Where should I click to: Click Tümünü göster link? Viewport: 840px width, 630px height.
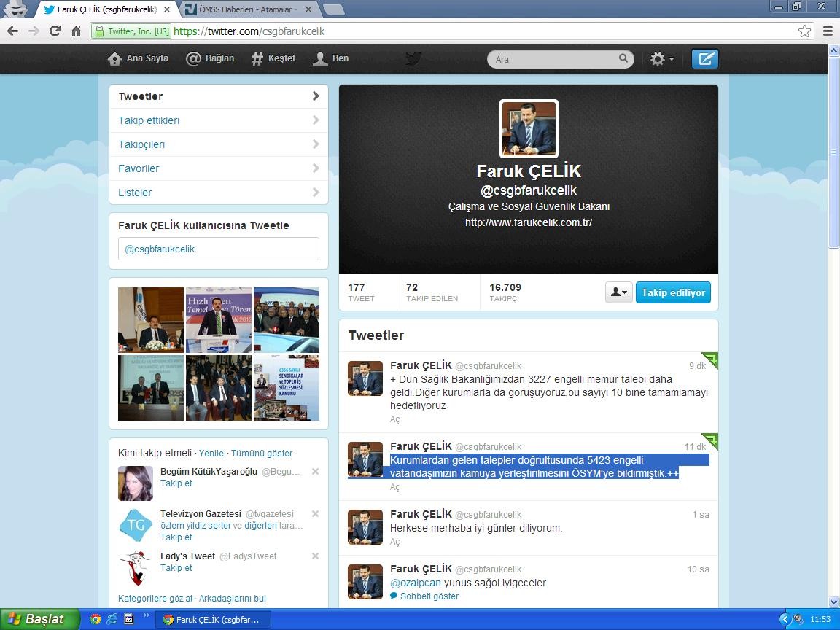tap(262, 454)
